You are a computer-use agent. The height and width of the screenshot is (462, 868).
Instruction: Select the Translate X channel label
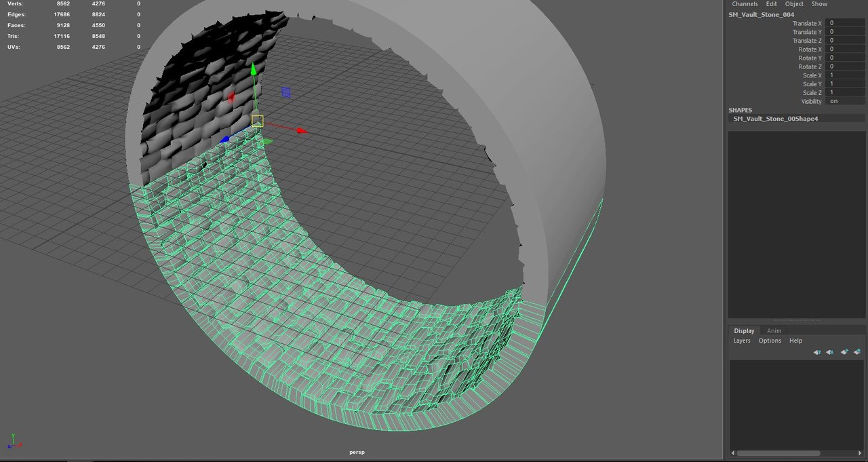[x=807, y=23]
